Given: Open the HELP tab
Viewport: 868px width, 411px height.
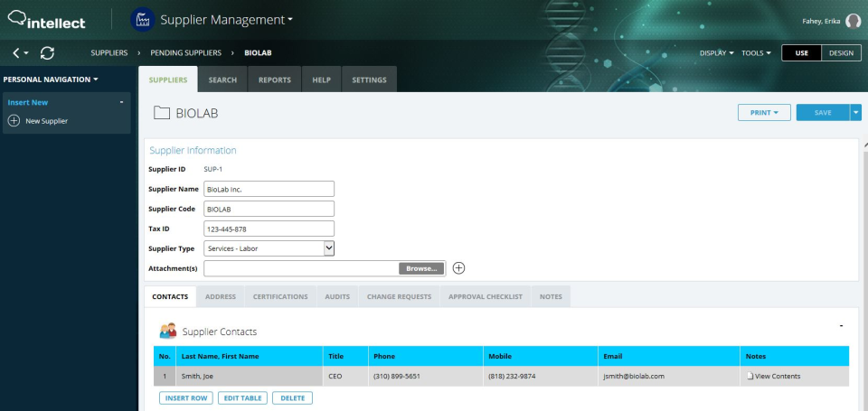Looking at the screenshot, I should point(322,79).
